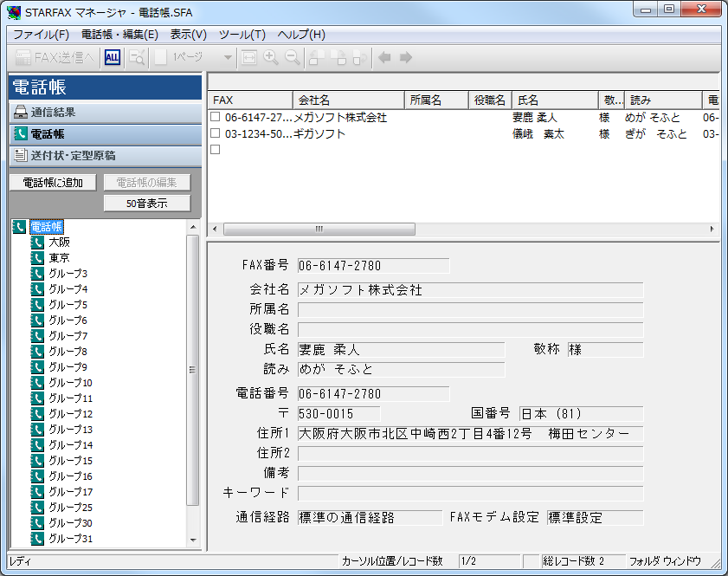Open the 送付状・定型原稿 panel
Screen dimensions: 728x576
tap(104, 155)
